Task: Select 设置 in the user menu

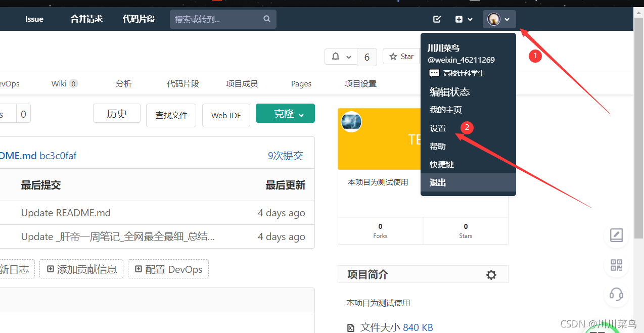Action: click(x=438, y=128)
